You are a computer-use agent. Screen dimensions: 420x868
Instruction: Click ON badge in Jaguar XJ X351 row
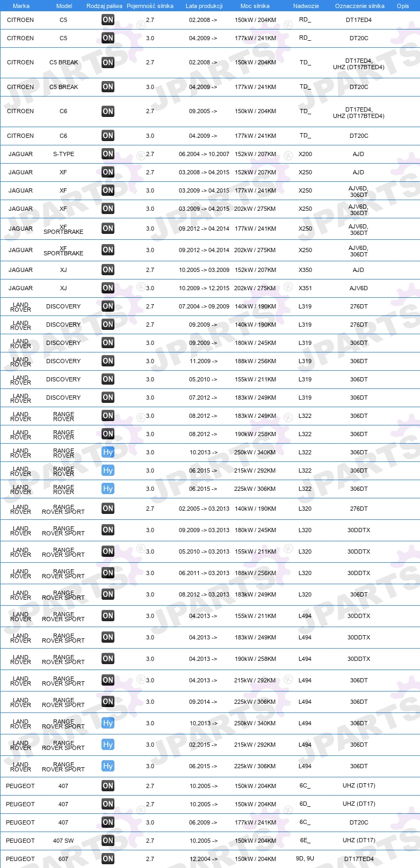(x=108, y=288)
